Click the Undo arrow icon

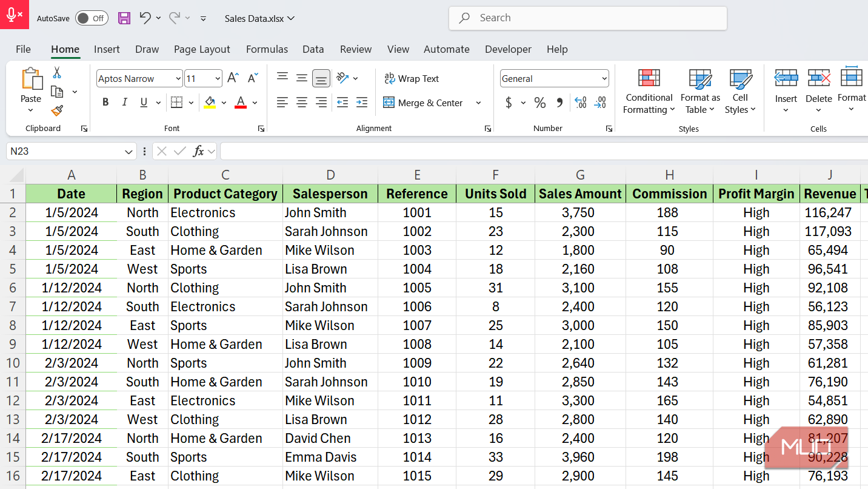coord(145,18)
